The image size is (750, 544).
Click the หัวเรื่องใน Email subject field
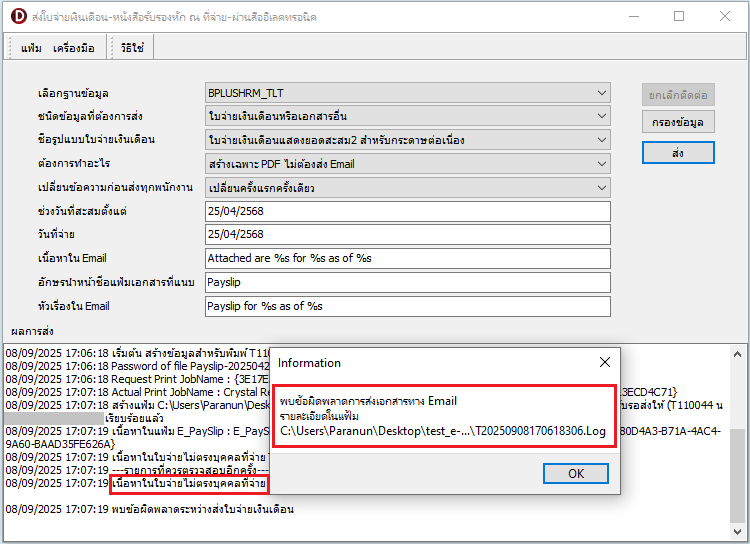pos(406,306)
